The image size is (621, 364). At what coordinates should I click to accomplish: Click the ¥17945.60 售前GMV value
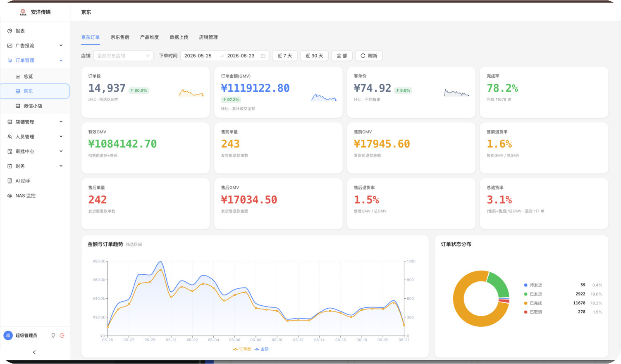click(382, 144)
